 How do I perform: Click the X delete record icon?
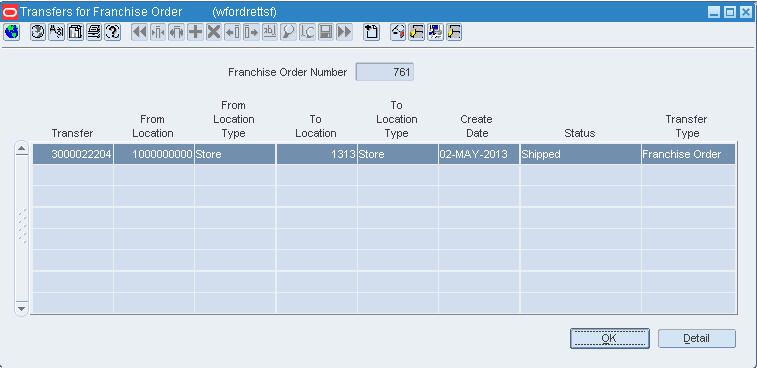214,32
